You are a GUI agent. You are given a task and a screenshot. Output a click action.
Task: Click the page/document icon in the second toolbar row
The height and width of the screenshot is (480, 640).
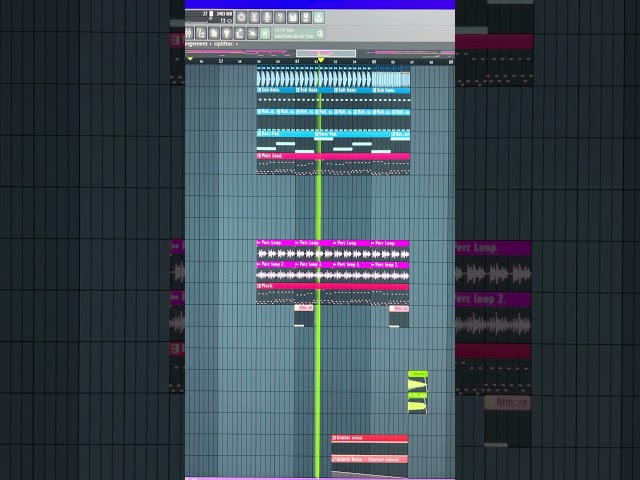pos(214,33)
